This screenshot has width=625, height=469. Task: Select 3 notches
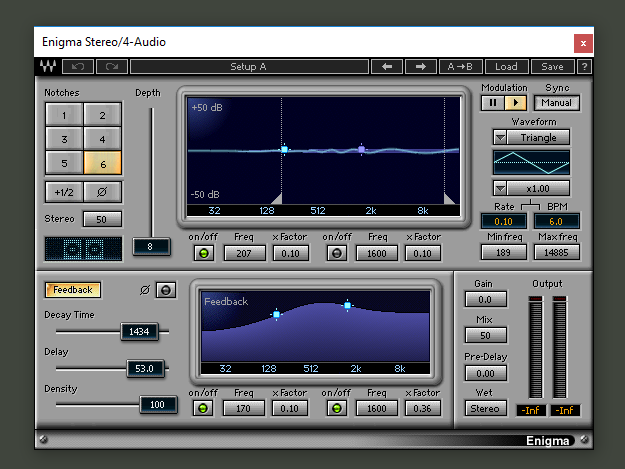click(64, 139)
